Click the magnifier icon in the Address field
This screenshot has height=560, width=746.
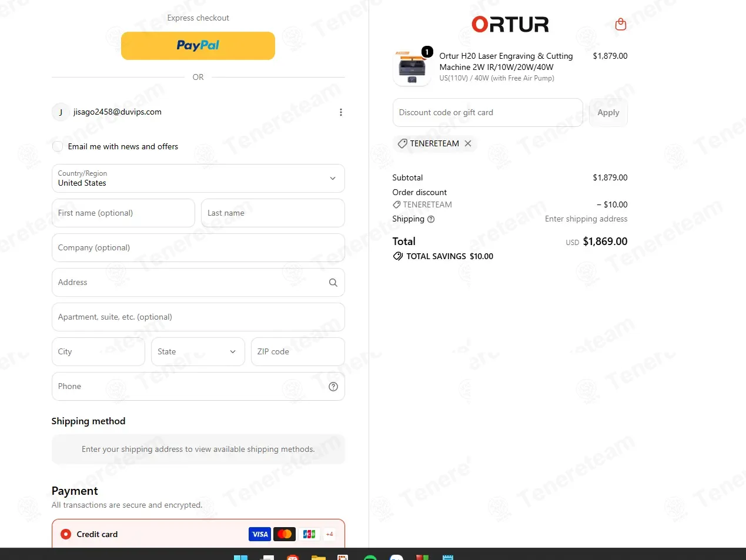(x=333, y=283)
